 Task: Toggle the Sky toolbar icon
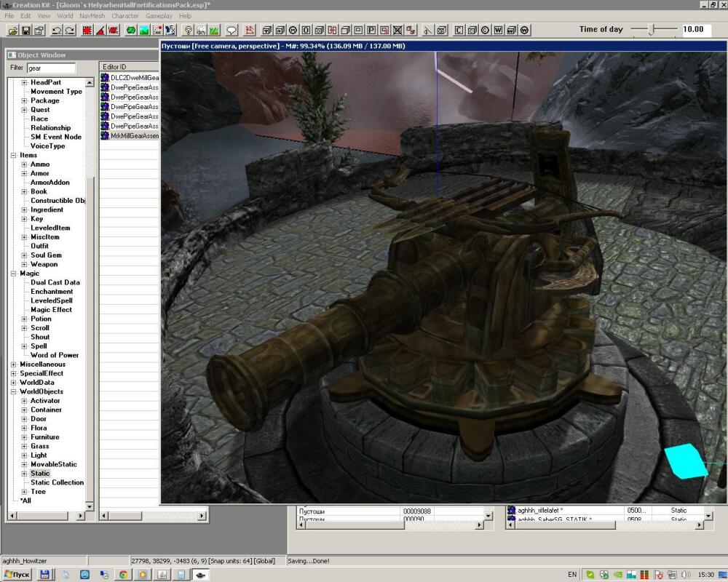tap(201, 31)
